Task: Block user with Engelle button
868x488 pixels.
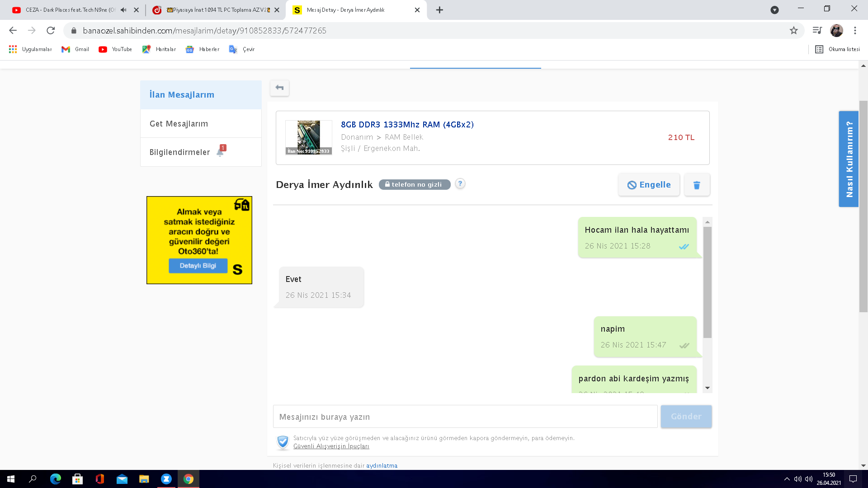Action: (x=649, y=185)
